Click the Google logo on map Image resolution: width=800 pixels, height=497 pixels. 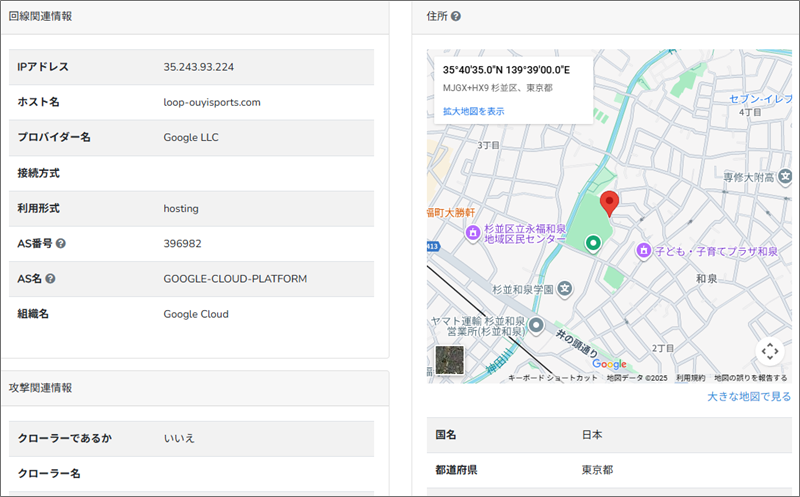609,364
